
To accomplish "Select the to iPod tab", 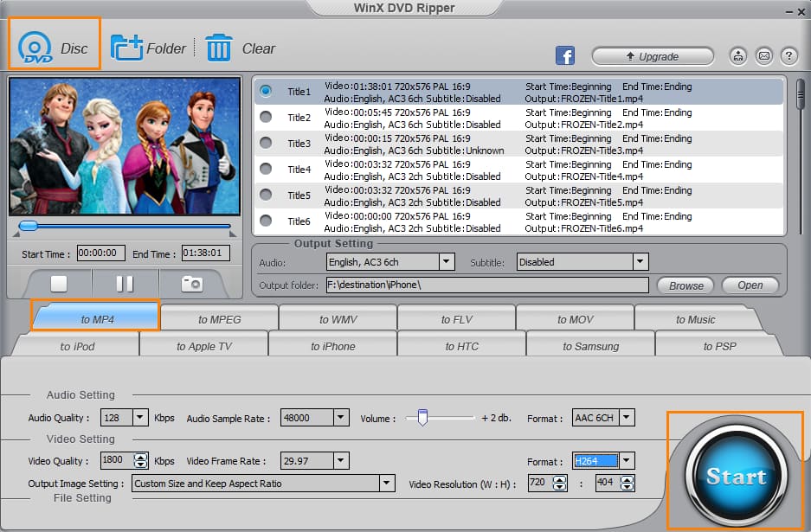I will click(x=77, y=346).
